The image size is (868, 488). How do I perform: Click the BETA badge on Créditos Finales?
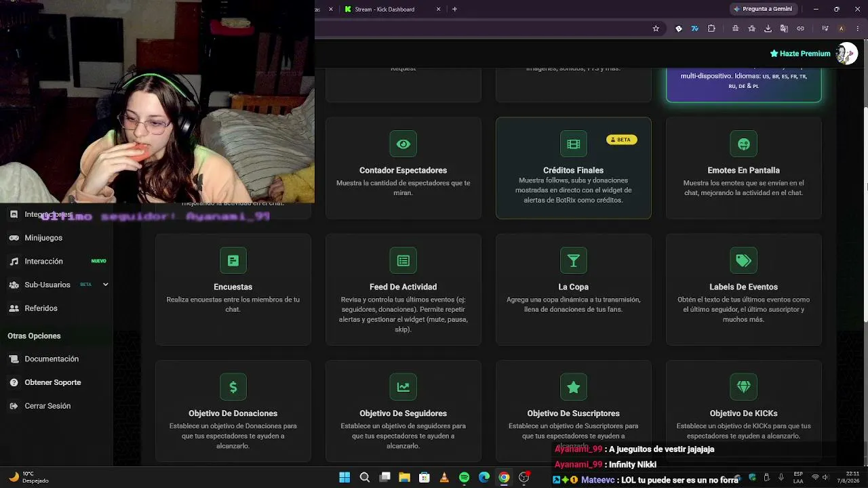point(622,140)
